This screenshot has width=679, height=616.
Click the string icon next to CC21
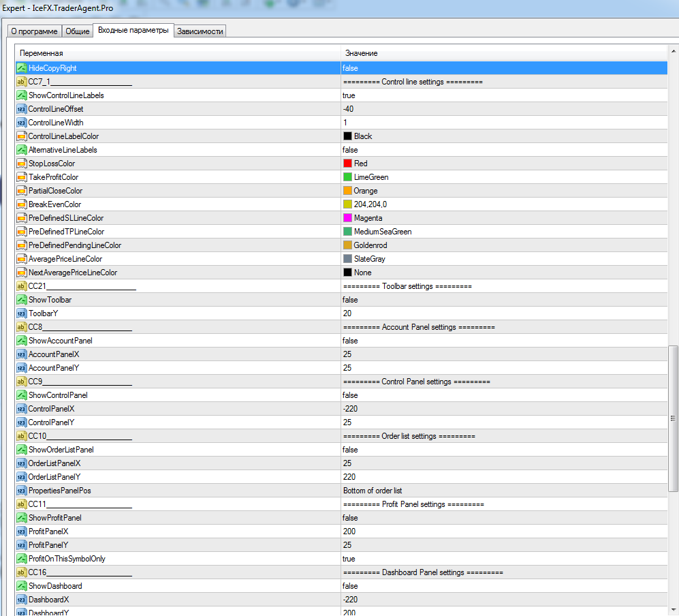[21, 286]
